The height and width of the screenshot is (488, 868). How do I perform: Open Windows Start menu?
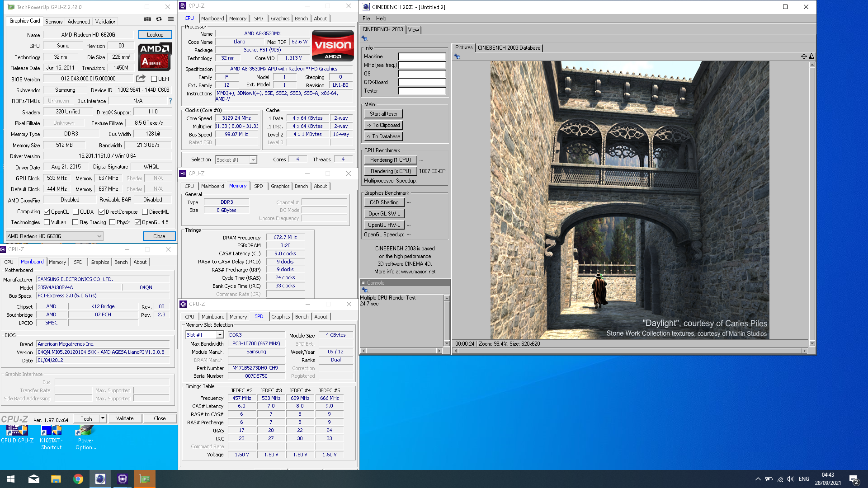click(x=11, y=479)
